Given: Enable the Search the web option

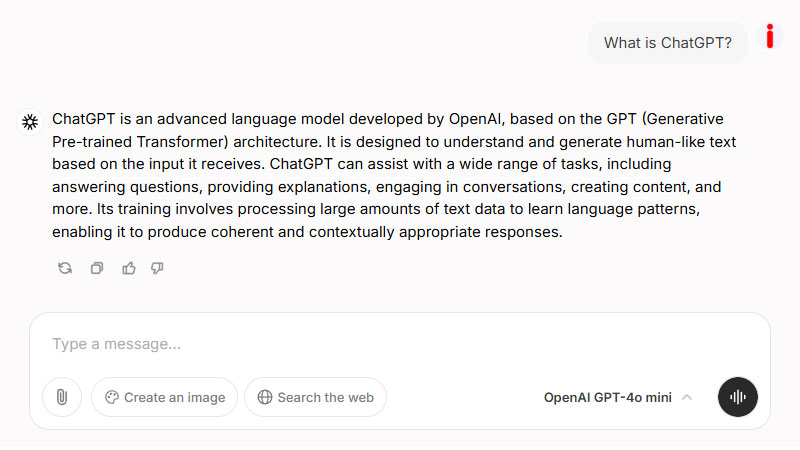Looking at the screenshot, I should pyautogui.click(x=315, y=397).
